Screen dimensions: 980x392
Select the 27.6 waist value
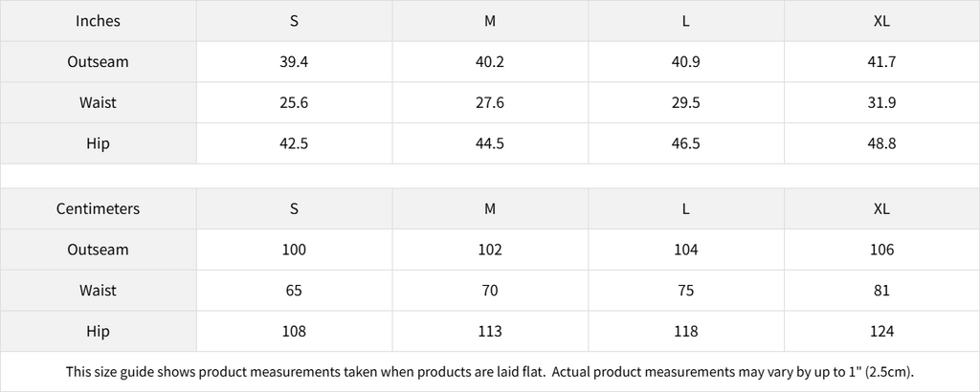[490, 103]
